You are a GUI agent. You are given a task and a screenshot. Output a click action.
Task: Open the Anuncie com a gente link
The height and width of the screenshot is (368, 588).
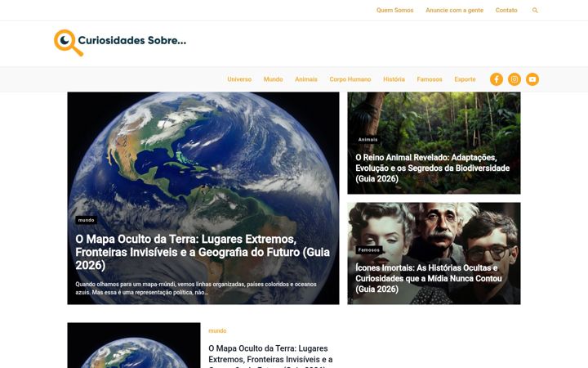[x=454, y=10]
